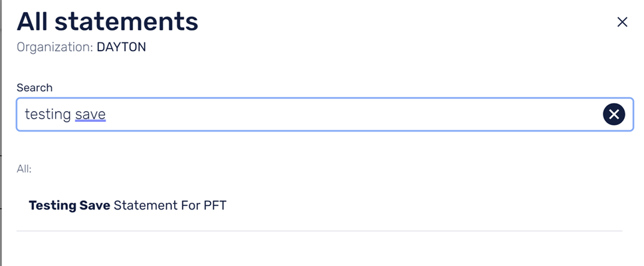Focus the Search input field
The image size is (644, 266).
[324, 114]
